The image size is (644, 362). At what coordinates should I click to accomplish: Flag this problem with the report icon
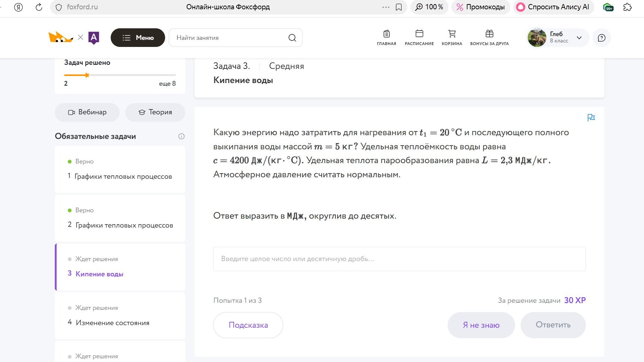coord(591,118)
